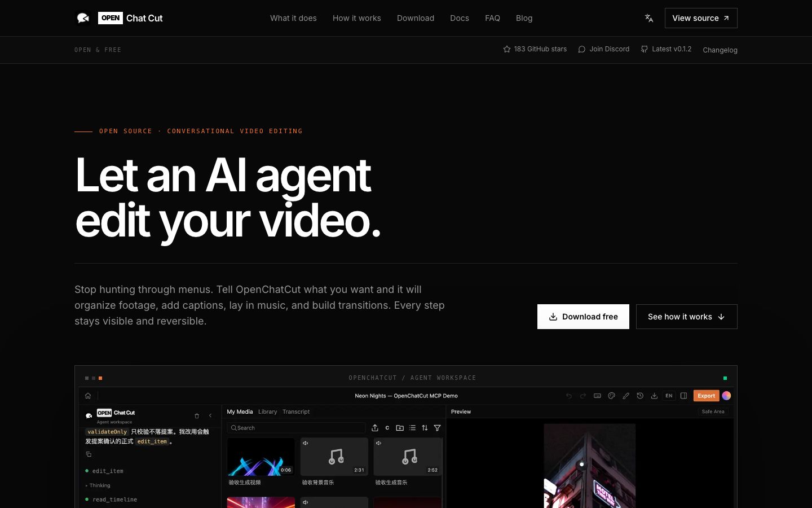The height and width of the screenshot is (508, 812).
Task: Toggle the Safe Area overlay
Action: (x=713, y=411)
